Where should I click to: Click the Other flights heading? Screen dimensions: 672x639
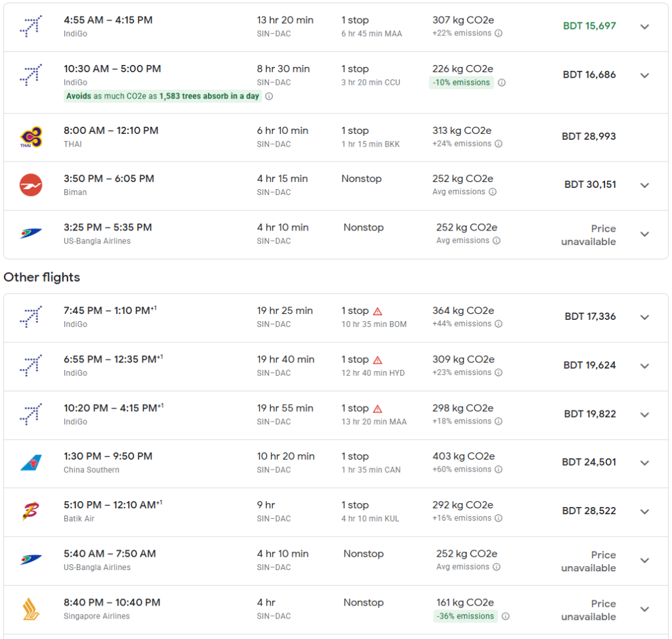[x=41, y=277]
